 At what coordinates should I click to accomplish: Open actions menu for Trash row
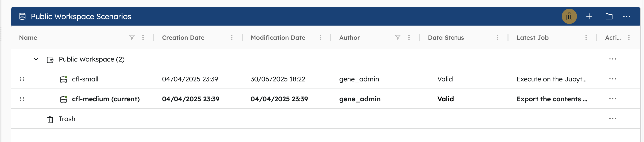click(612, 119)
